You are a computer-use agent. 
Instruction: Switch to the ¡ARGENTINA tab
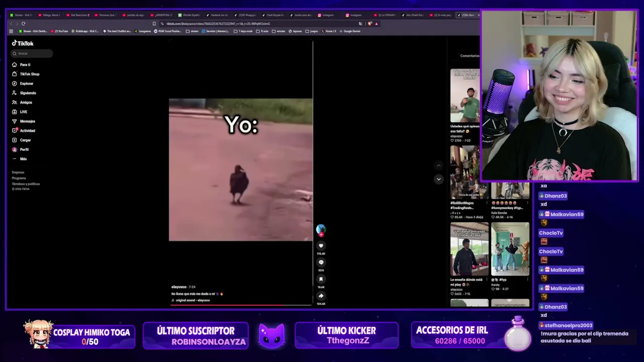coord(161,15)
